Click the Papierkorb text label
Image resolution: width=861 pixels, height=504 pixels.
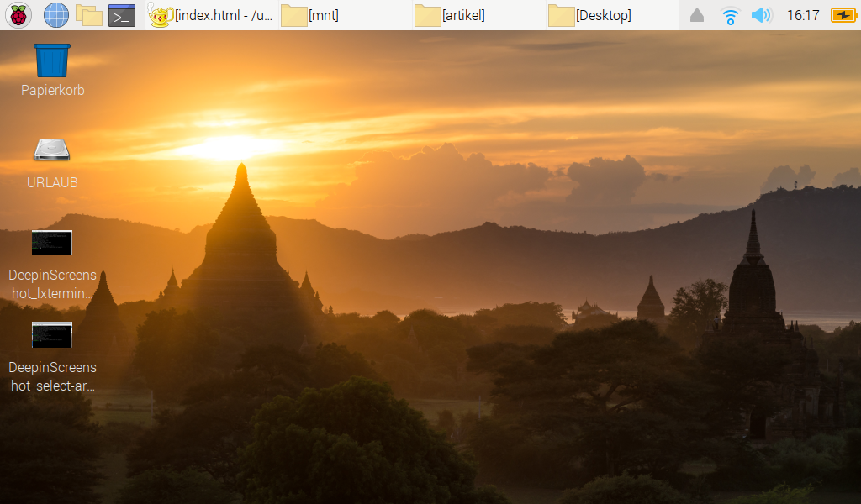52,90
